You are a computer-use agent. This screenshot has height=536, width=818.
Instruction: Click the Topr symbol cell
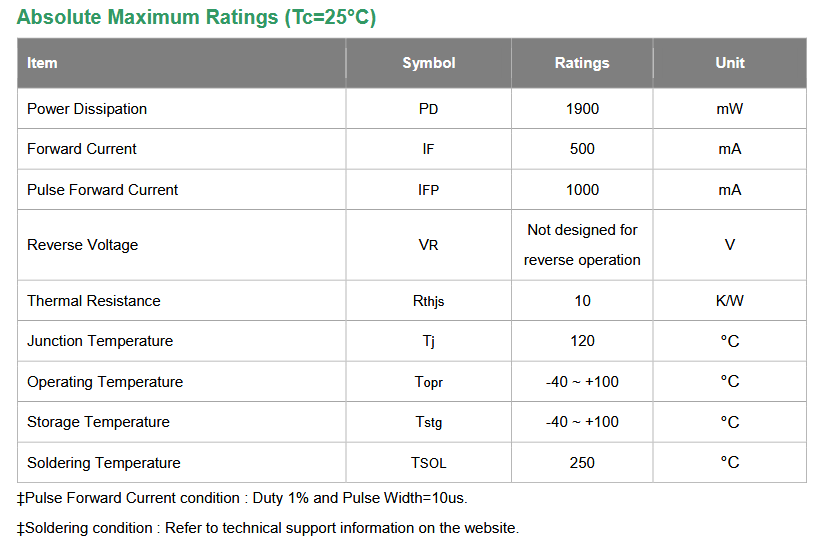pyautogui.click(x=428, y=382)
